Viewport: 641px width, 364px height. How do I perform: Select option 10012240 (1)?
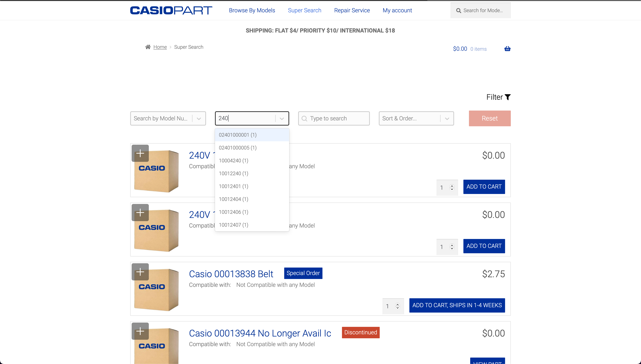[252, 173]
